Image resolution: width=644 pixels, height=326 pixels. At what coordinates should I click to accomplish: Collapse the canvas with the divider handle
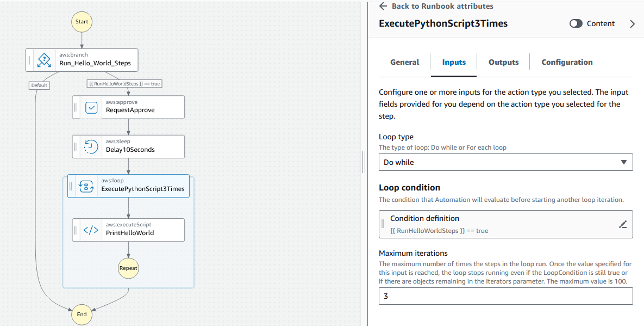point(364,161)
